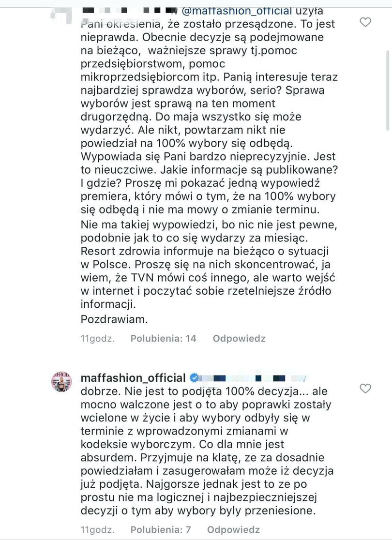Like maffashion_official's reply with the heart icon
Viewport: 392px width, 541px height.
366,389
